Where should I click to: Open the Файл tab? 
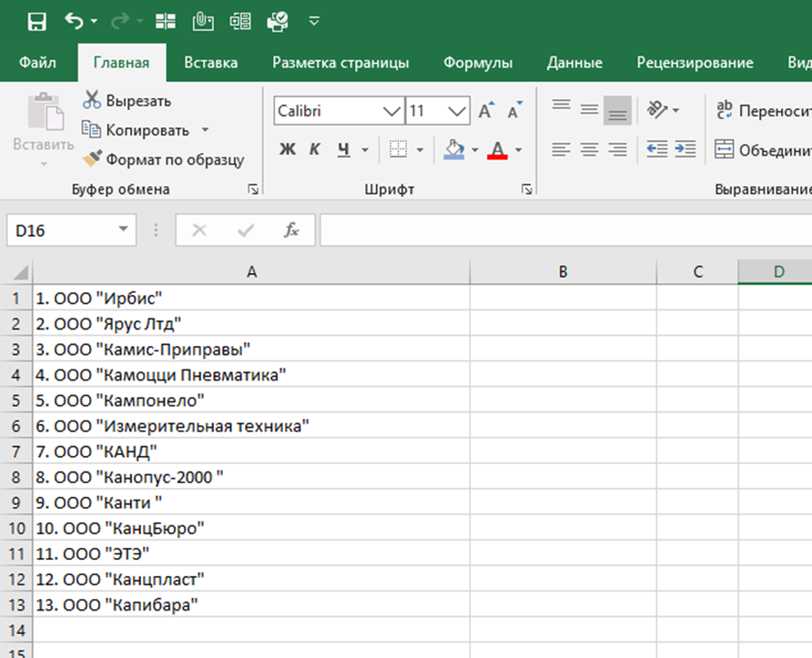click(37, 63)
